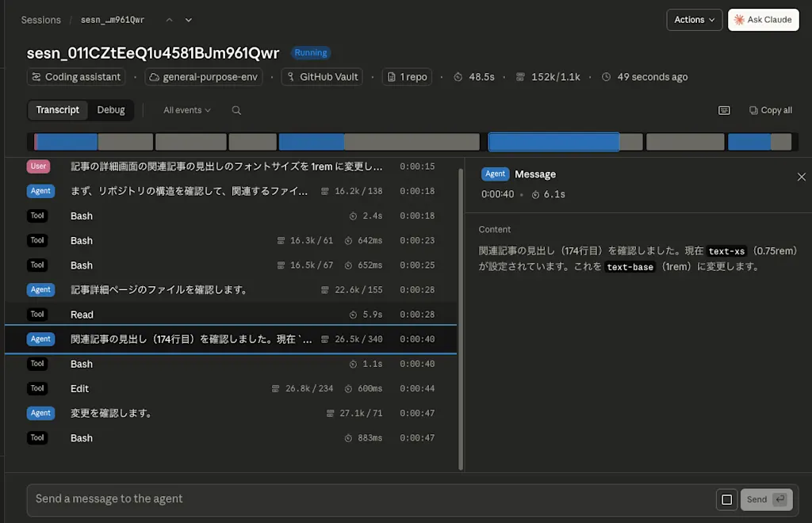The width and height of the screenshot is (812, 523).
Task: Select the first blue timeline segment
Action: (67, 142)
